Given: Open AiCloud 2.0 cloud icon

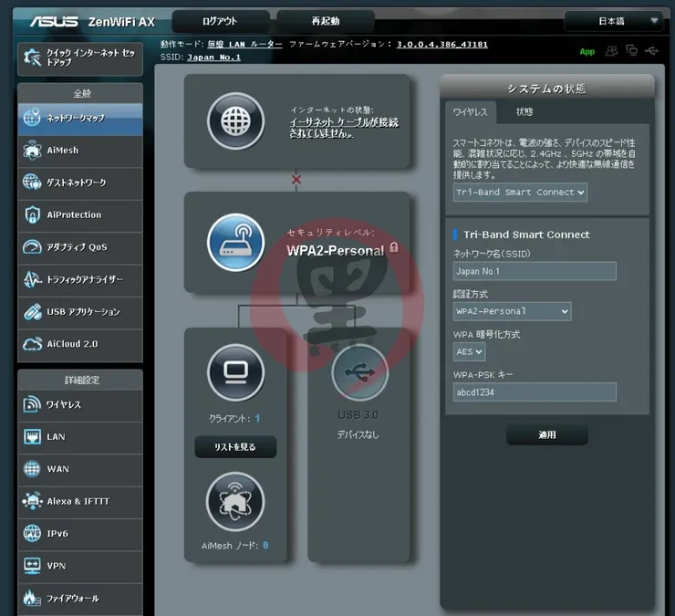Looking at the screenshot, I should coord(32,344).
